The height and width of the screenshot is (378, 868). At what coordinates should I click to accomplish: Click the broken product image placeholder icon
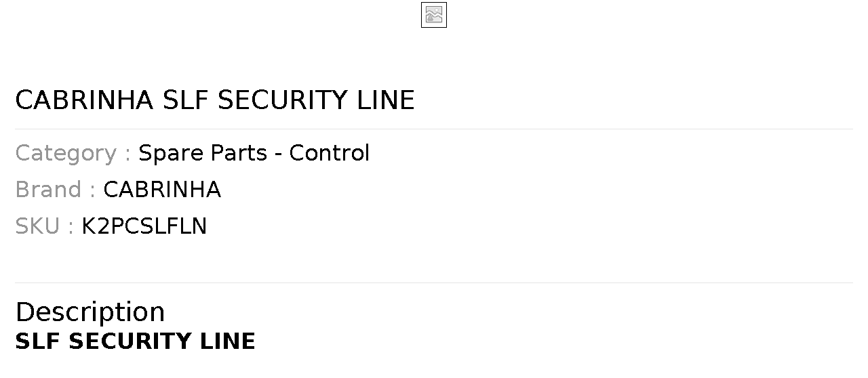(x=434, y=15)
